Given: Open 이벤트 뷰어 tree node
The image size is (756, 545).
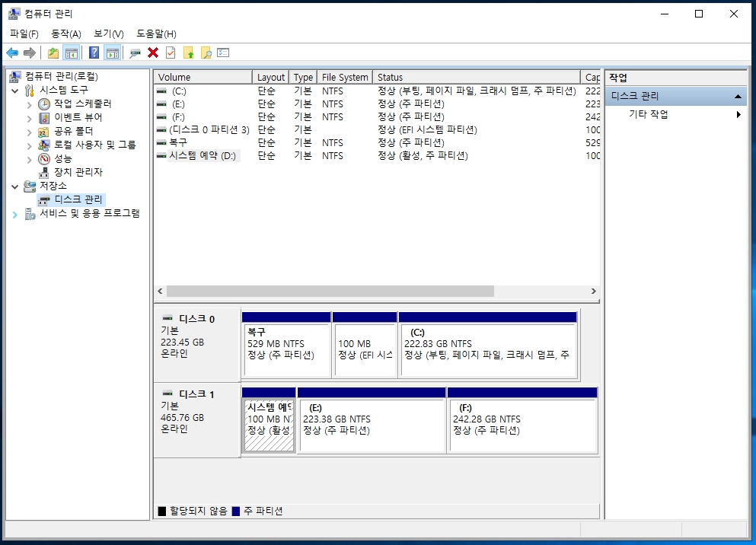Looking at the screenshot, I should pyautogui.click(x=78, y=117).
